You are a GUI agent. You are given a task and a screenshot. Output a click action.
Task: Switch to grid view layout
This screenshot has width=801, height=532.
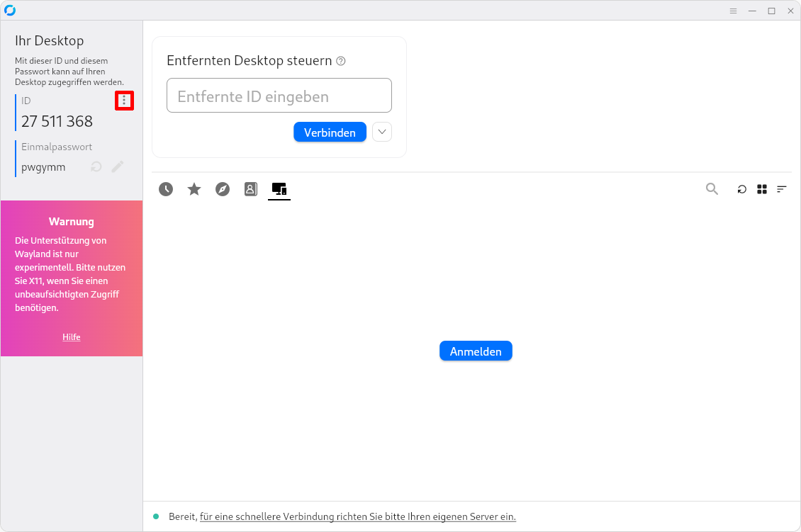[762, 189]
